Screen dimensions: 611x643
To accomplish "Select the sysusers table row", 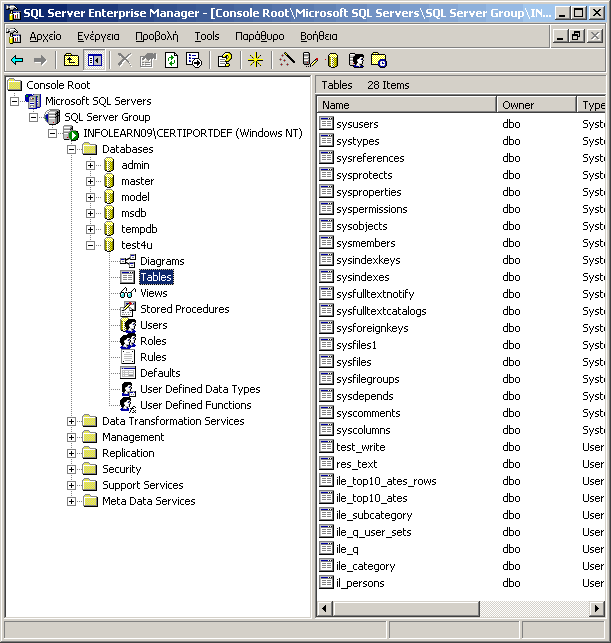I will click(x=462, y=124).
